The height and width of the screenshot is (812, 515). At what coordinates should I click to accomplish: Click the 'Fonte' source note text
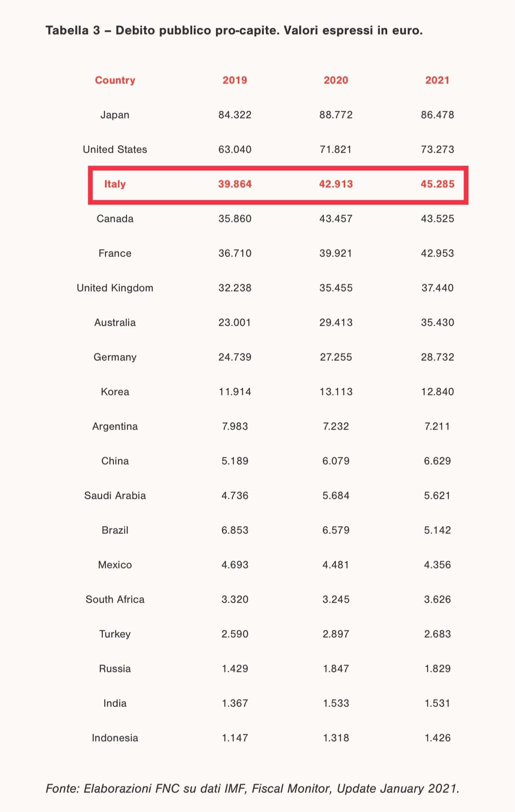click(252, 788)
